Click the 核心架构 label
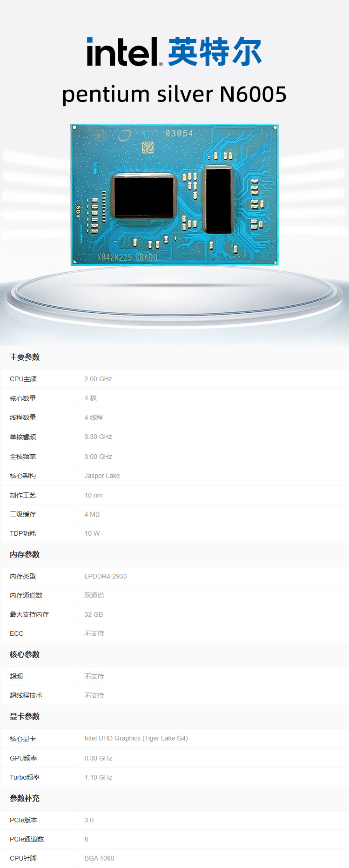 click(x=23, y=476)
